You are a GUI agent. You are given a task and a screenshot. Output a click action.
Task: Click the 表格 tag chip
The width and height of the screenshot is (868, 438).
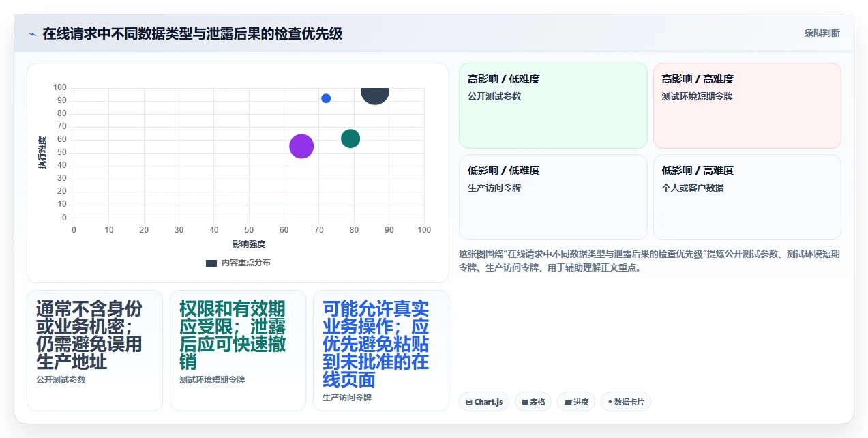click(533, 402)
